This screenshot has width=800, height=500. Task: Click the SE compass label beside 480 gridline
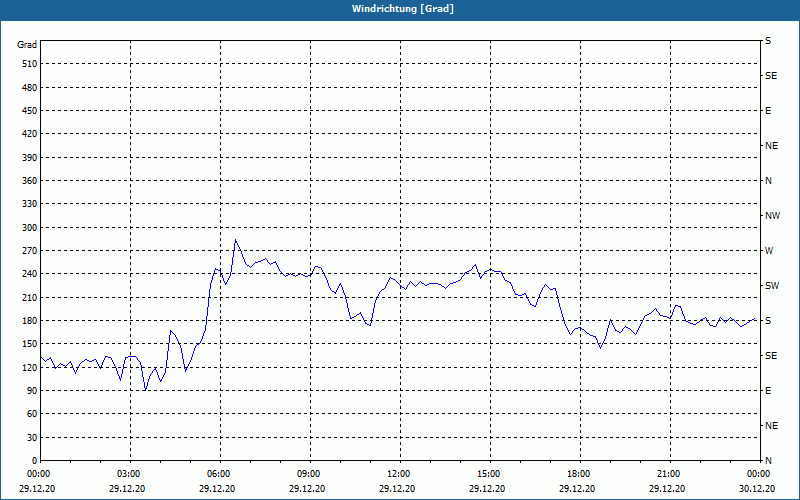point(771,76)
